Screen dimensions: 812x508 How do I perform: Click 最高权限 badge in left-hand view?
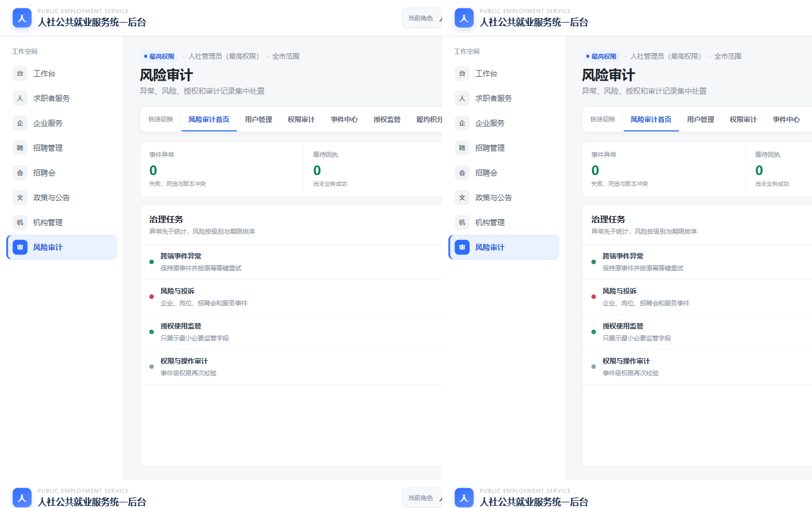pyautogui.click(x=159, y=56)
